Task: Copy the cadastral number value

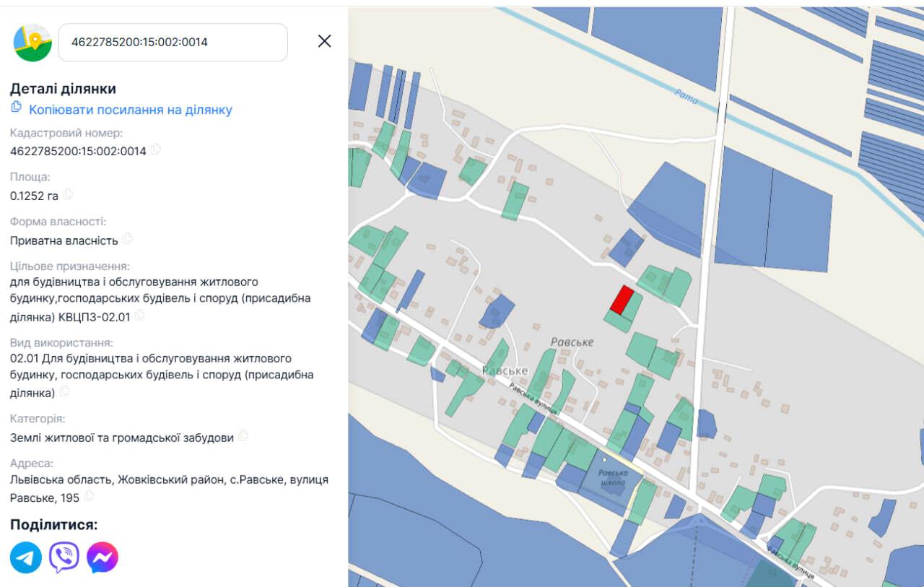Action: click(156, 150)
